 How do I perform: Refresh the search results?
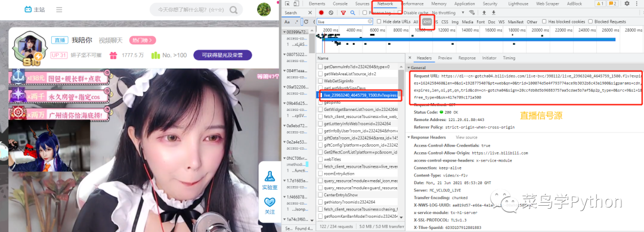[x=306, y=21]
